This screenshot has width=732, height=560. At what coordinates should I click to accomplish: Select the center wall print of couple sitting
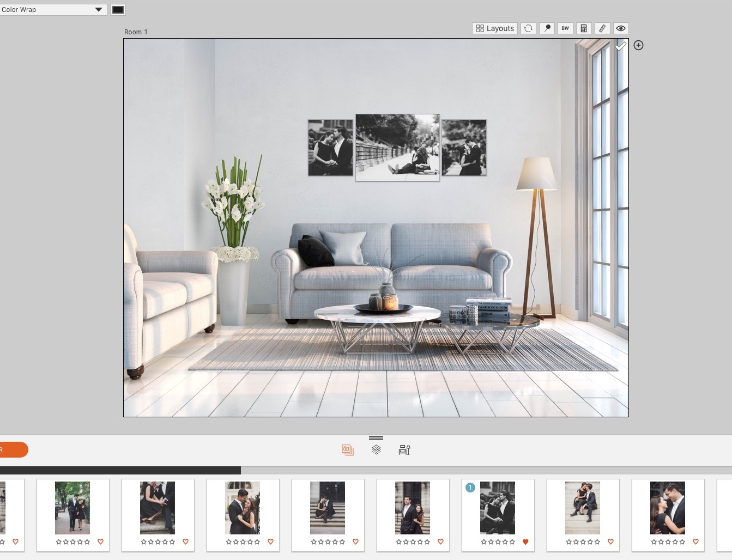click(x=397, y=148)
